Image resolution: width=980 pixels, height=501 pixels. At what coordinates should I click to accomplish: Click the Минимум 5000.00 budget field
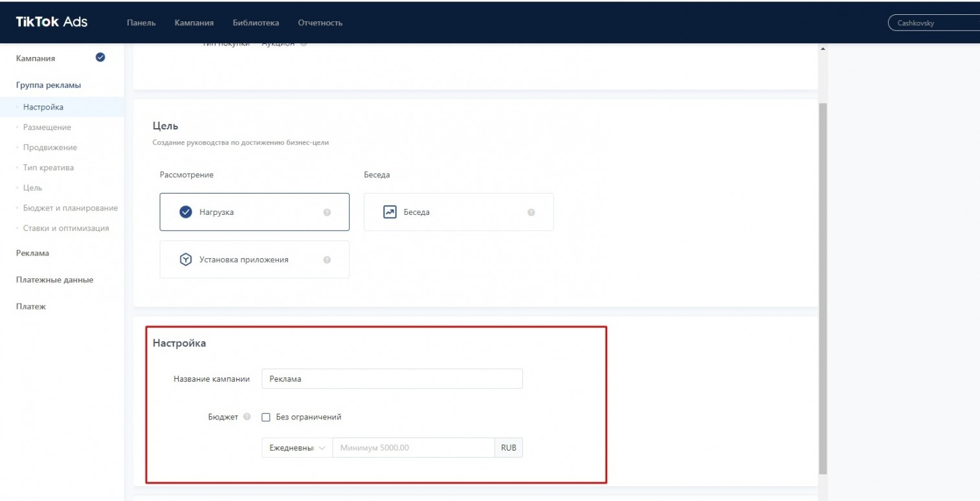pos(414,448)
